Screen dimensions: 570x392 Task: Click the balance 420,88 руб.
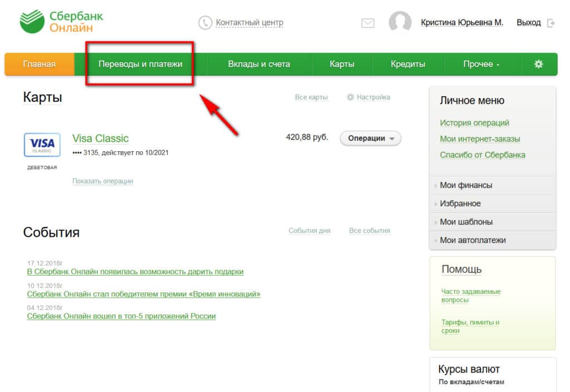tap(307, 137)
